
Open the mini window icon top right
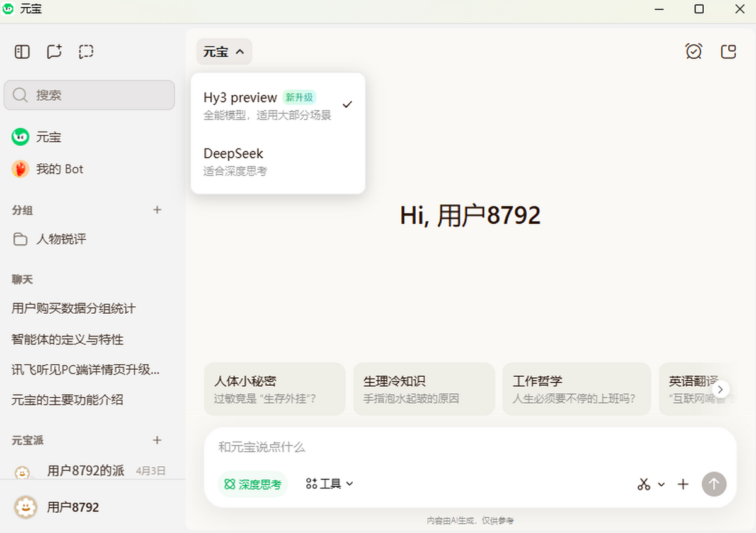pyautogui.click(x=728, y=52)
